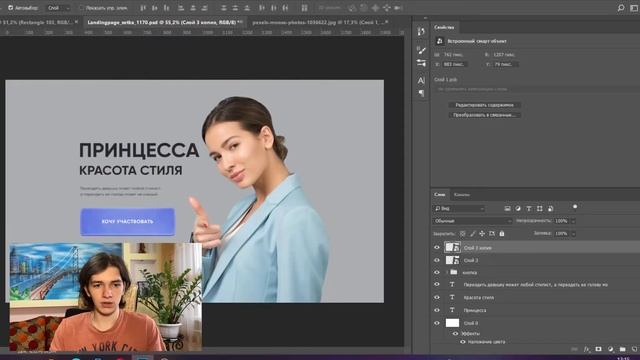Image resolution: width=640 pixels, height=360 pixels.
Task: Switch to the Layers (Слои) tab
Action: 440,195
